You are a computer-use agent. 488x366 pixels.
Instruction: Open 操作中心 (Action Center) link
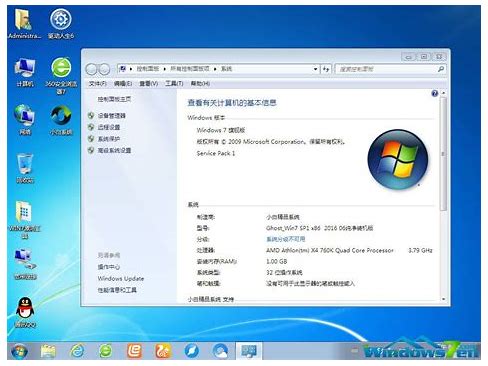click(x=109, y=267)
